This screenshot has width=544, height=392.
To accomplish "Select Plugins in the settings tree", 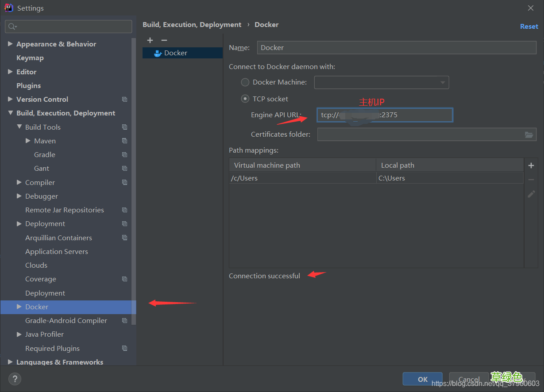I will (28, 86).
